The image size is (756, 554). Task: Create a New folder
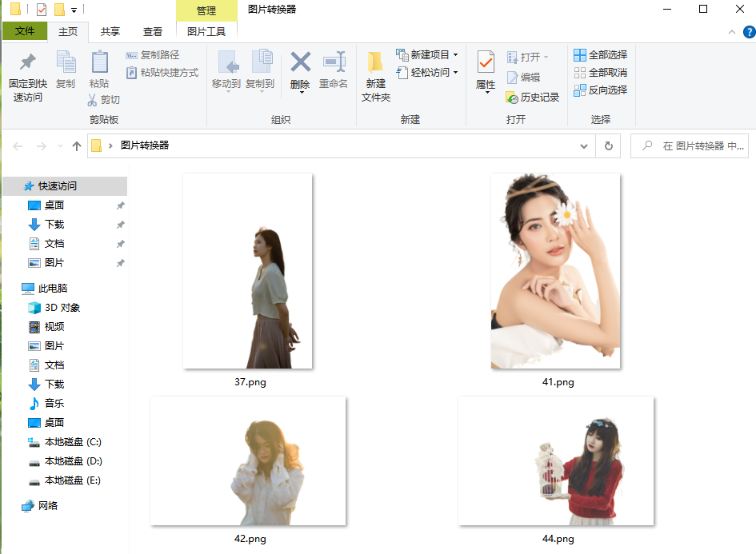pyautogui.click(x=375, y=76)
